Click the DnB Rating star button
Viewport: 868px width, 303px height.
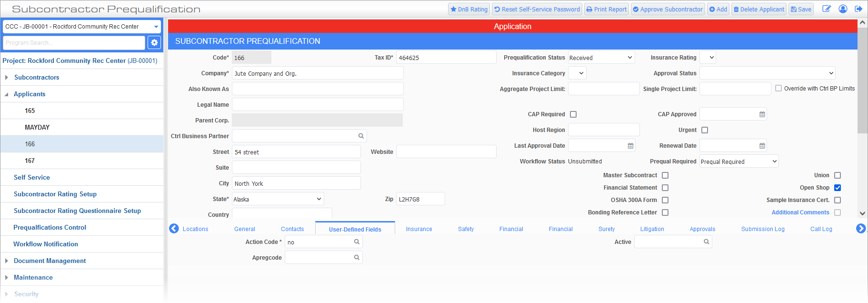pos(469,9)
